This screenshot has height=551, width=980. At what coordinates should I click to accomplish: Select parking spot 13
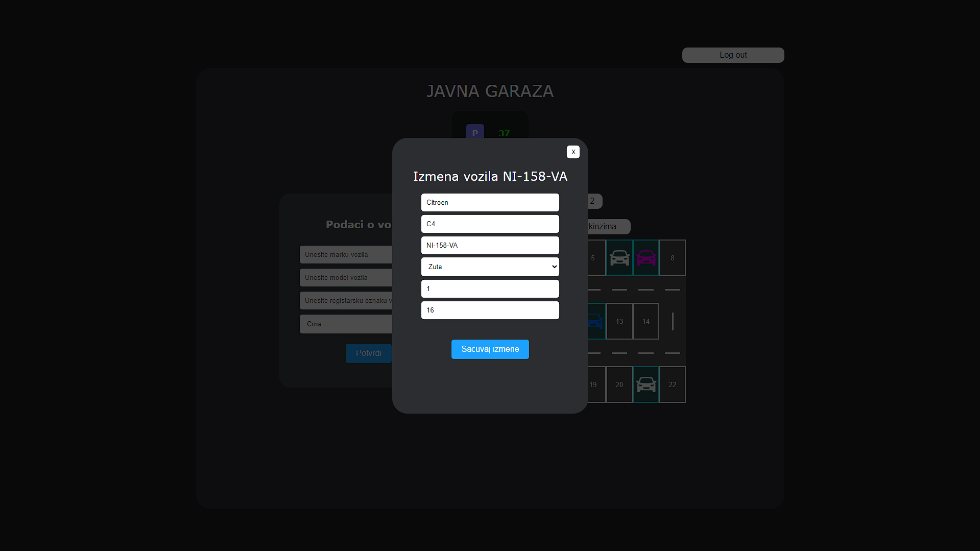coord(619,321)
